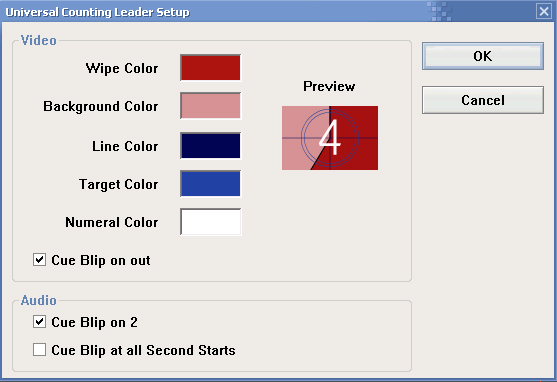Click the Wipe Color text label
Image resolution: width=557 pixels, height=382 pixels.
(x=122, y=68)
